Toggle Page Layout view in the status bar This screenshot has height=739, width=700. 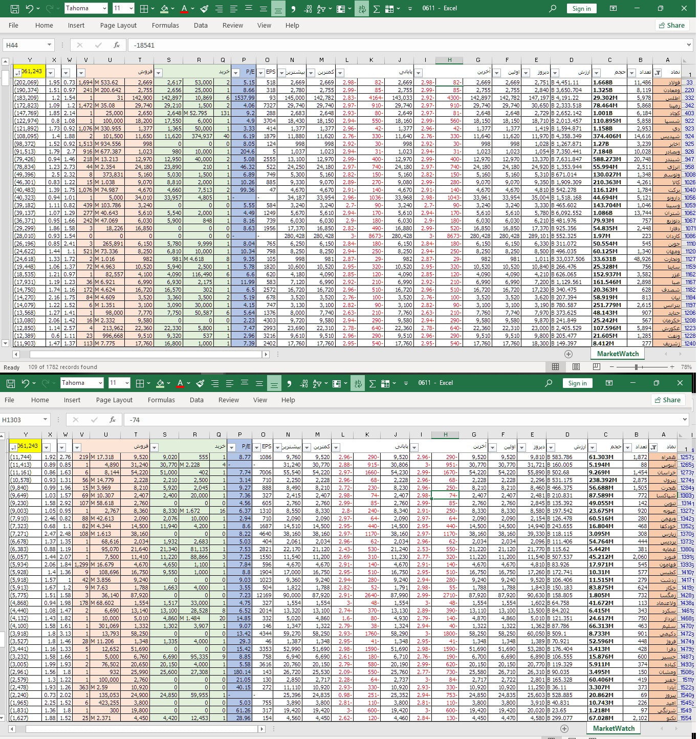pyautogui.click(x=576, y=367)
